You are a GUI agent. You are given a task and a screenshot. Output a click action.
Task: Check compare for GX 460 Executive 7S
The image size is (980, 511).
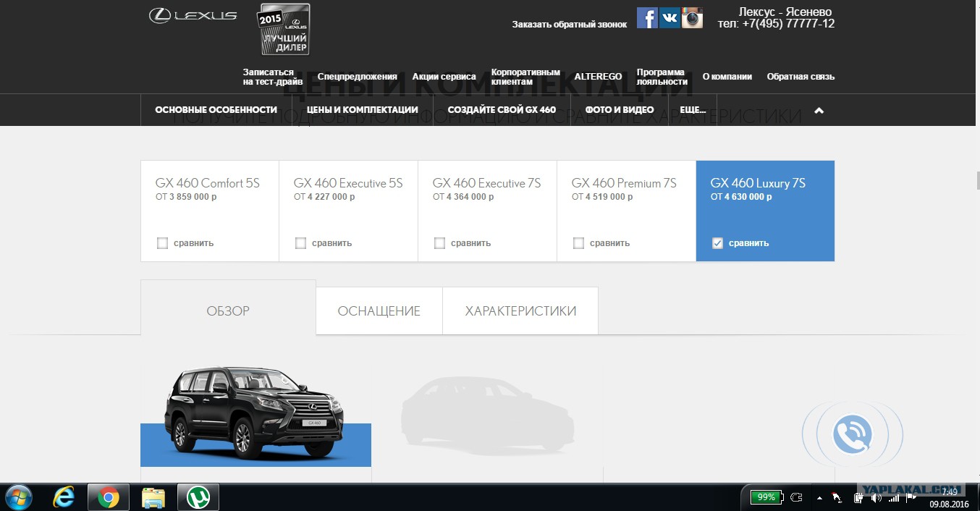[439, 243]
